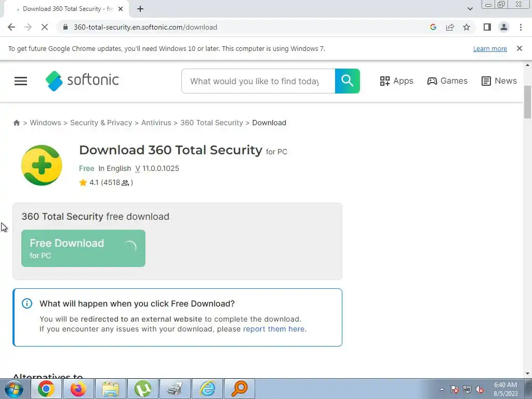Open Firefox from the taskbar
This screenshot has width=532, height=399.
tap(78, 389)
